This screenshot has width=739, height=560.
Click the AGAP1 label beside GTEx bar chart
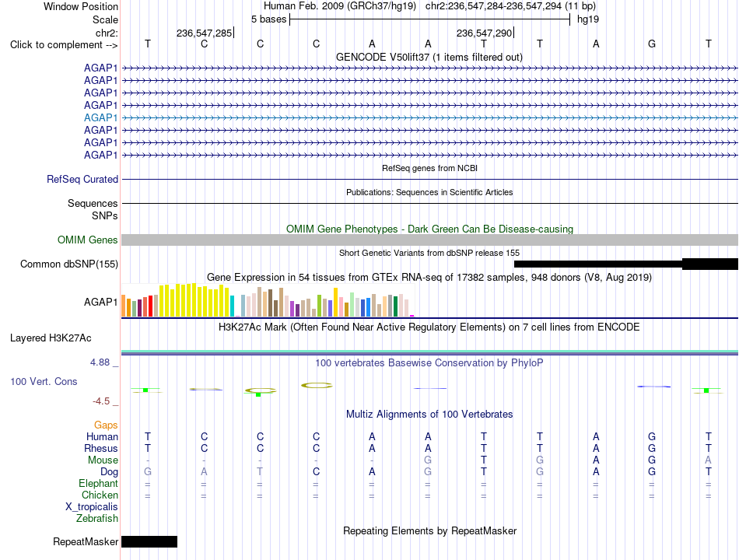[101, 302]
